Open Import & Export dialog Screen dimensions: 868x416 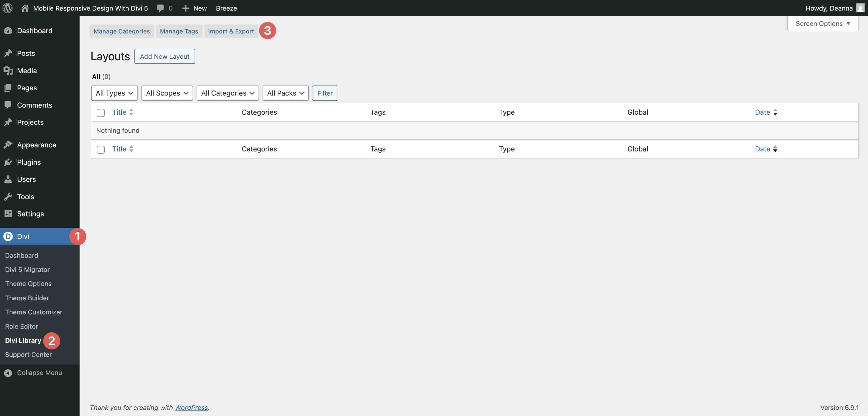231,31
